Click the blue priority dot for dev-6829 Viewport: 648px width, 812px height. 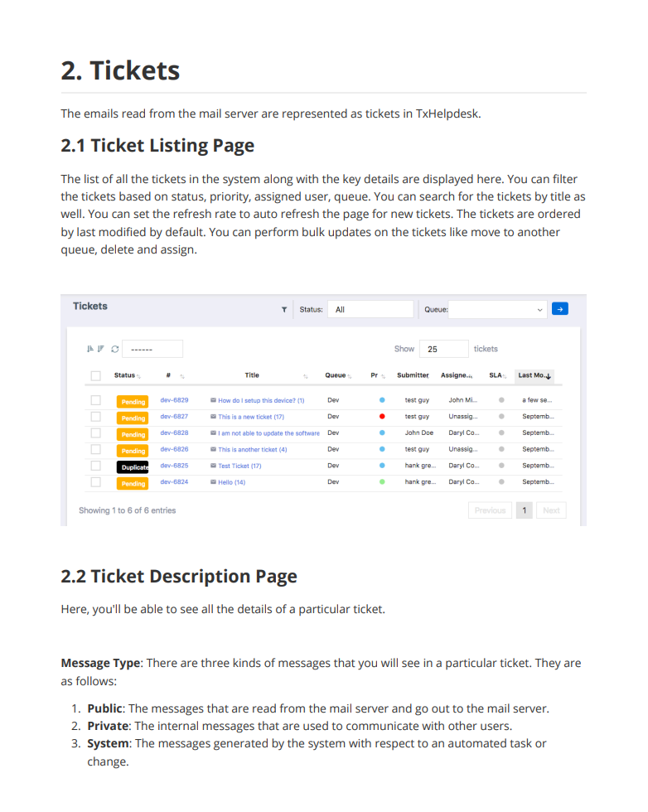pyautogui.click(x=382, y=400)
